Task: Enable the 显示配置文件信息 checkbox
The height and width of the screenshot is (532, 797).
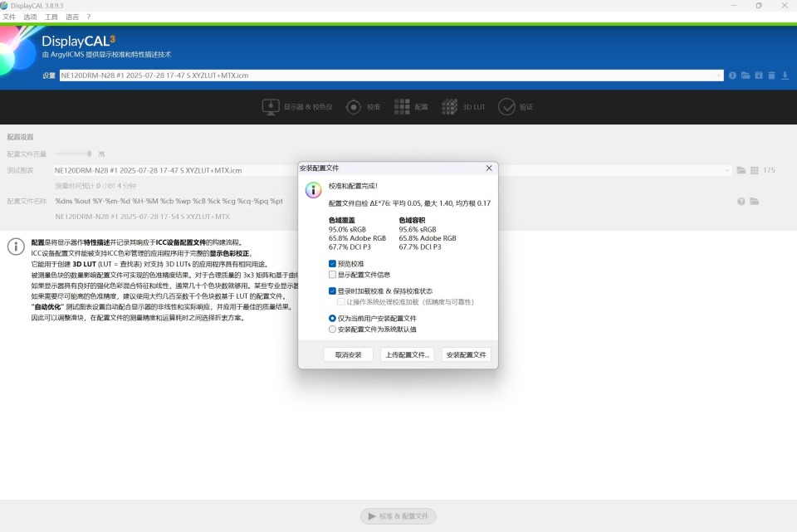Action: 333,274
